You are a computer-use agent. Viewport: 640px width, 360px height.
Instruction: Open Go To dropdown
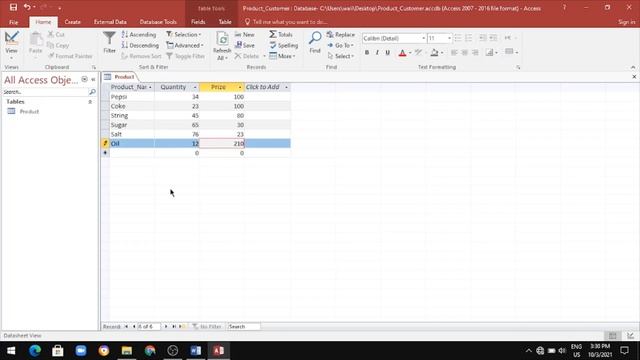(340, 45)
